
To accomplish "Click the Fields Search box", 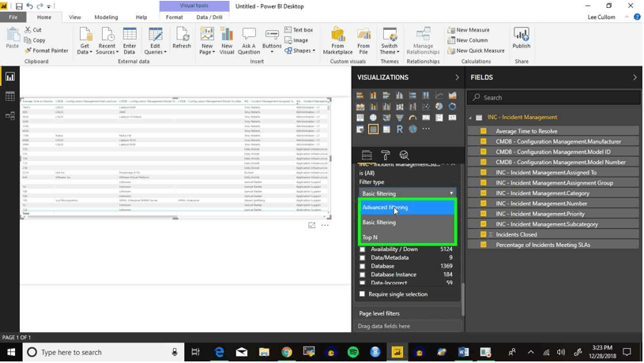I will click(554, 98).
